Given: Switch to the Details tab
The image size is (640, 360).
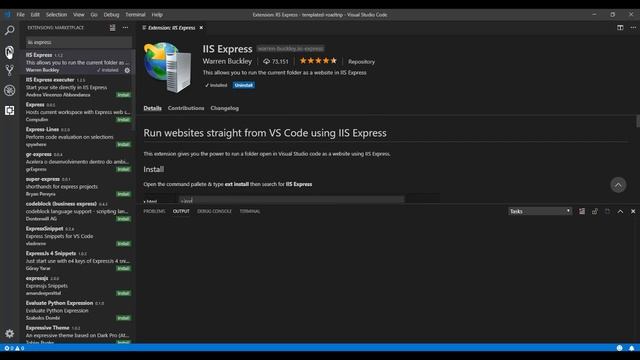Looking at the screenshot, I should 153,108.
